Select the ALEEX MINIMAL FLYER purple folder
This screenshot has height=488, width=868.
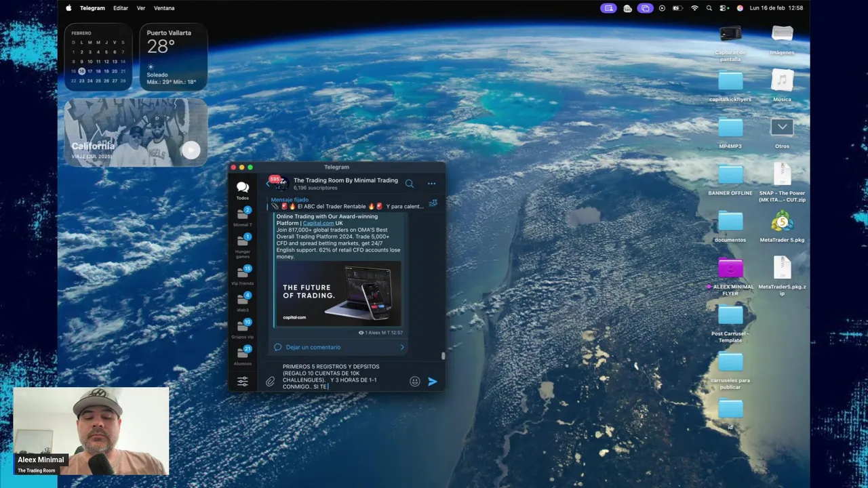point(730,276)
